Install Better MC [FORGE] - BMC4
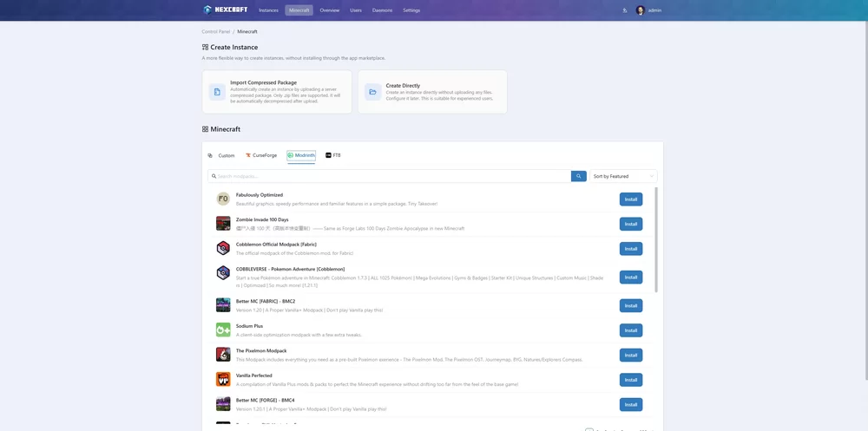The height and width of the screenshot is (431, 868). 631,404
